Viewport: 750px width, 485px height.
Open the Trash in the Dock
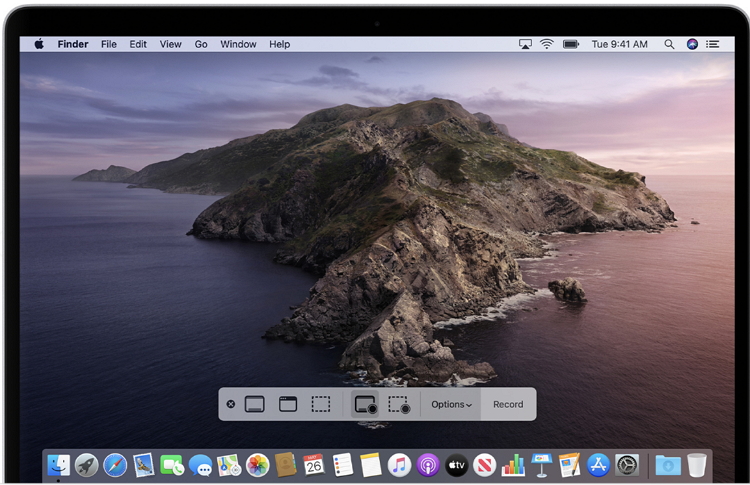click(x=696, y=465)
